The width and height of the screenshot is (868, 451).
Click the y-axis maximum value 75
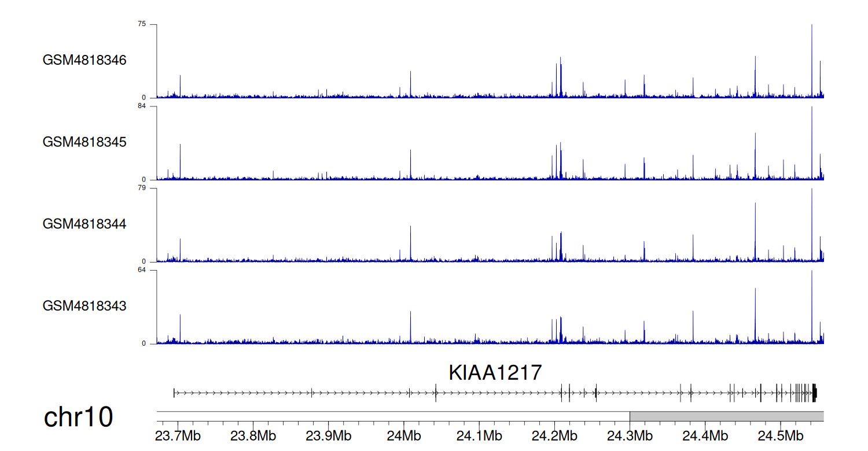tap(142, 24)
